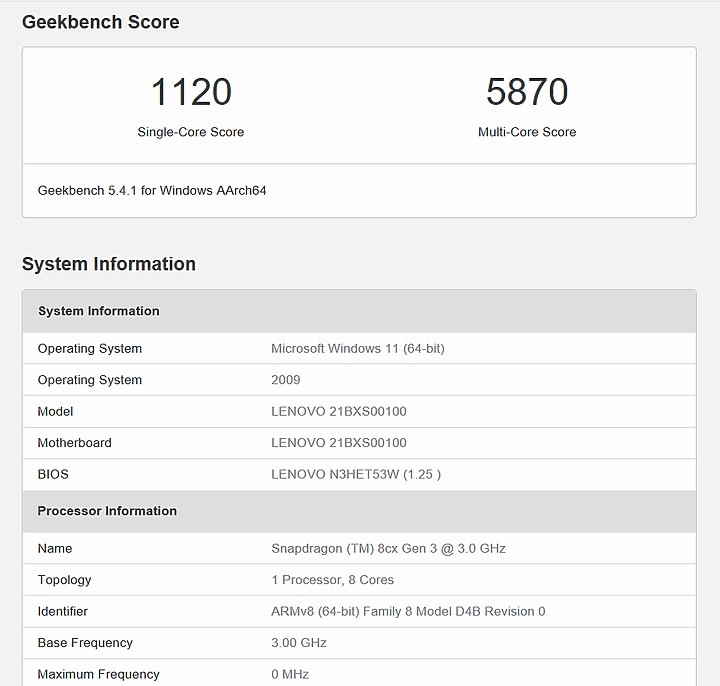
Task: Click the 'Model' row label
Action: [x=55, y=411]
